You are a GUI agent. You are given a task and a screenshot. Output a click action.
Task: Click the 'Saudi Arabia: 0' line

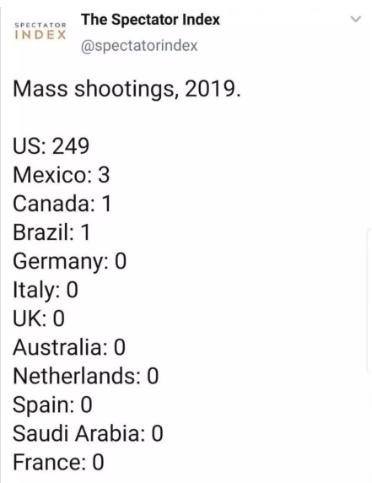point(88,434)
